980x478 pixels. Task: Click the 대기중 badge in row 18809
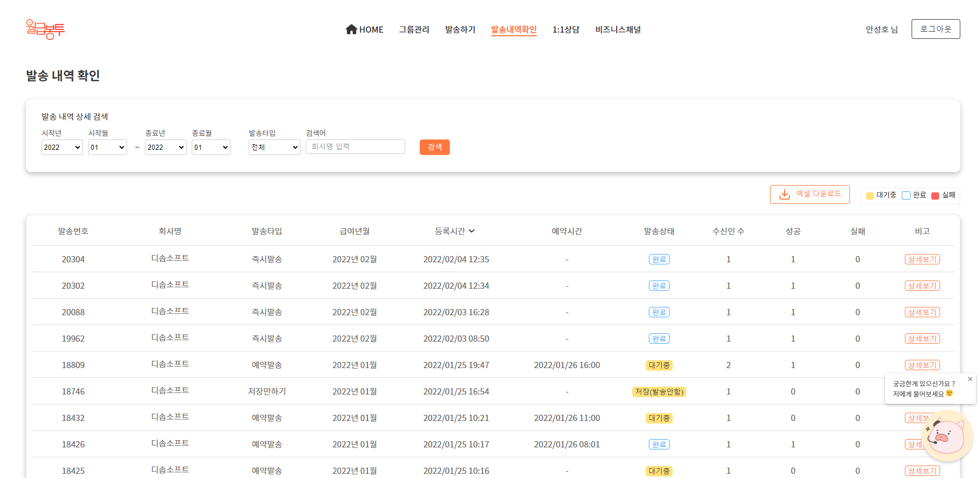click(659, 365)
